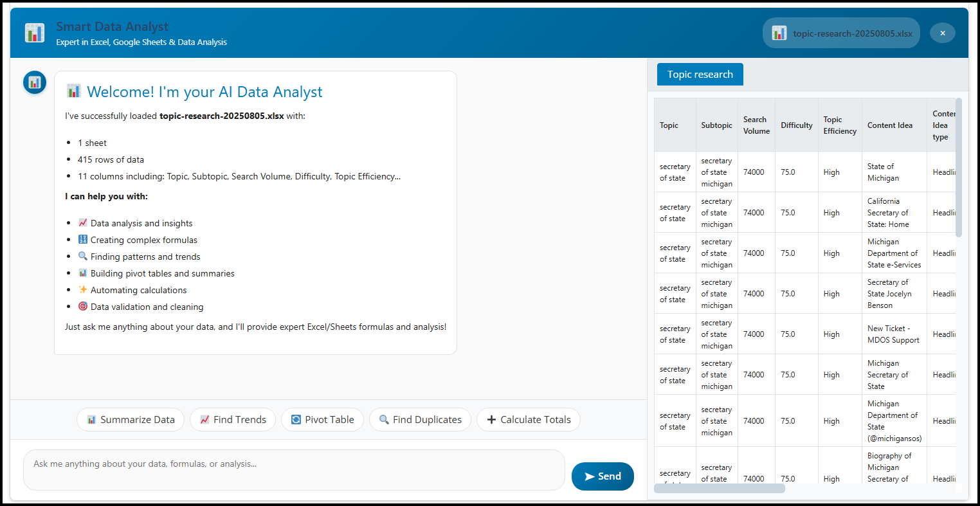Switch to the Topic research tab
Screen dimensions: 980x506
(700, 74)
